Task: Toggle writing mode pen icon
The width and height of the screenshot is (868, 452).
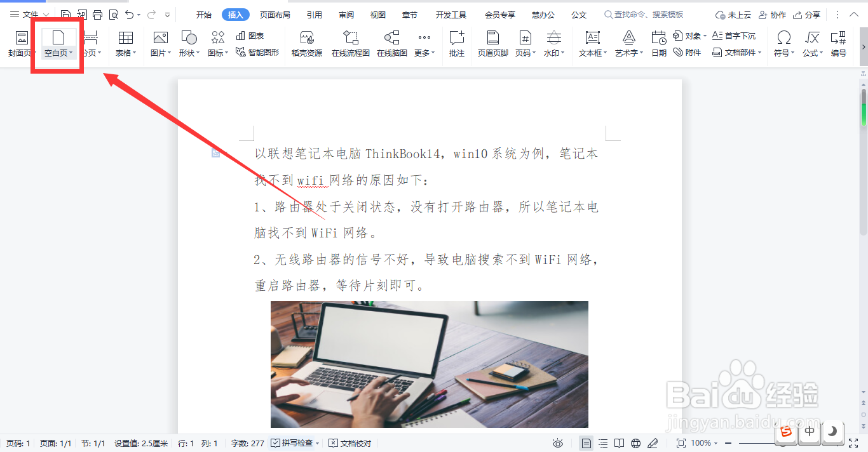Action: [653, 443]
